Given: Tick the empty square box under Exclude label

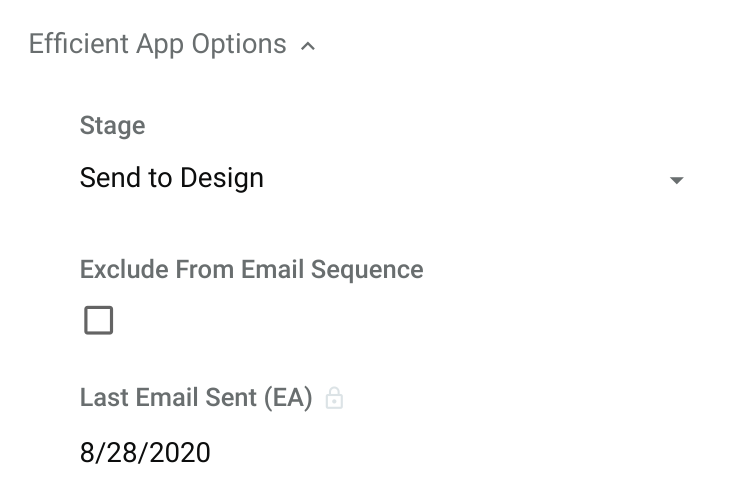Looking at the screenshot, I should [99, 320].
